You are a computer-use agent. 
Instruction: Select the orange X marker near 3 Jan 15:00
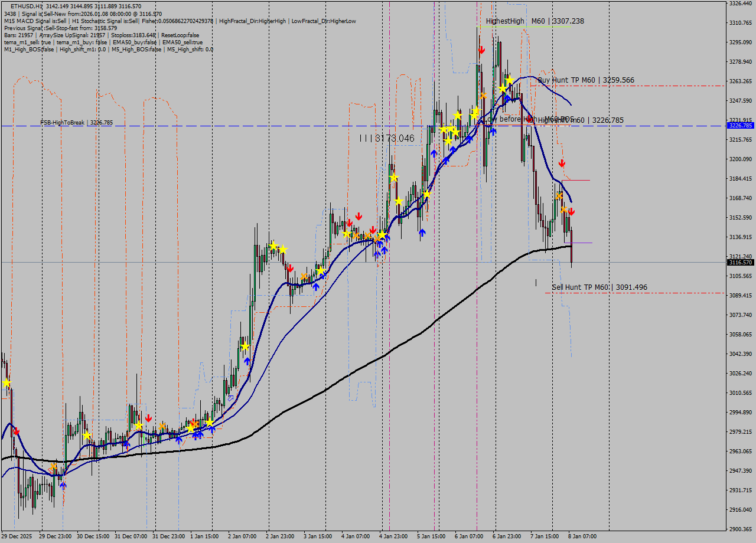point(304,274)
